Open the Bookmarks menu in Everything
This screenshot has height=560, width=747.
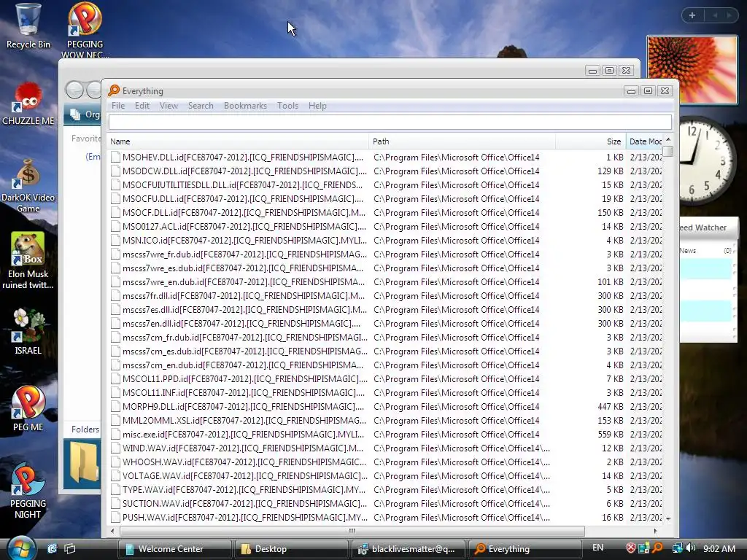tap(245, 106)
